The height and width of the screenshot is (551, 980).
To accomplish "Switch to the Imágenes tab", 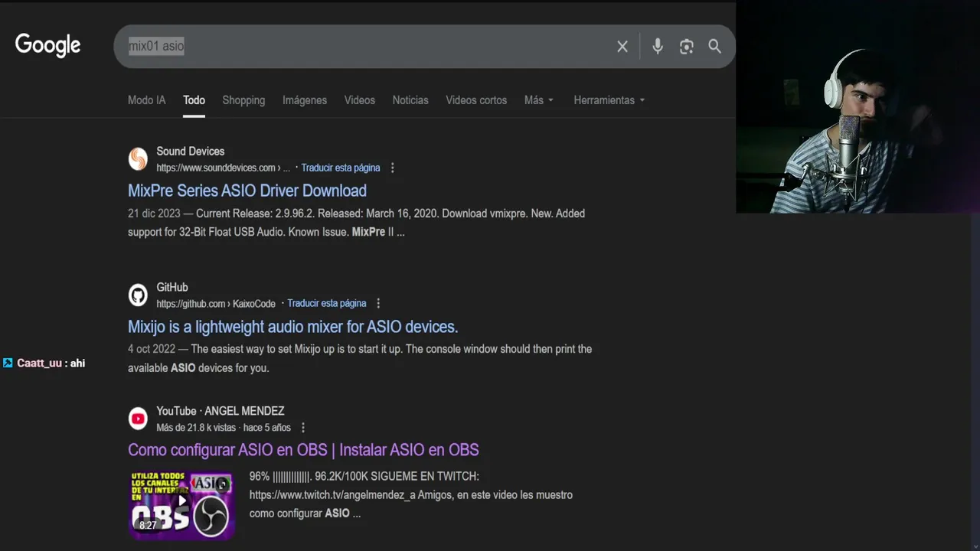I will (305, 100).
